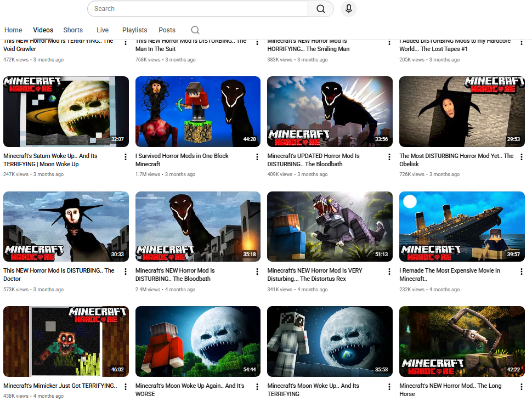Image resolution: width=532 pixels, height=401 pixels.
Task: Open title 'Minecraft's Mimicker Just Got TERRIFYING'
Action: [x=60, y=386]
